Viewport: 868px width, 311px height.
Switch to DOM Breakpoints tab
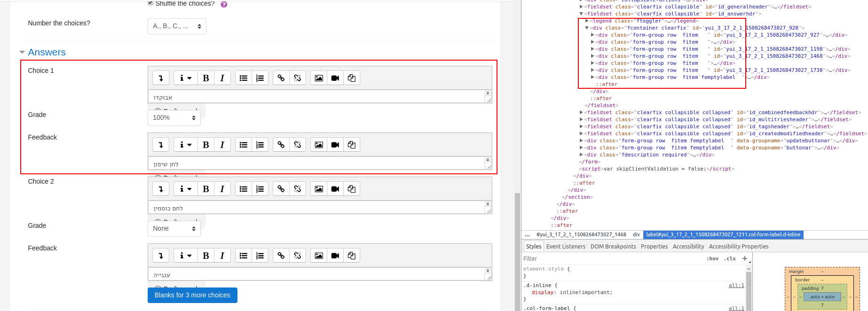pyautogui.click(x=613, y=246)
